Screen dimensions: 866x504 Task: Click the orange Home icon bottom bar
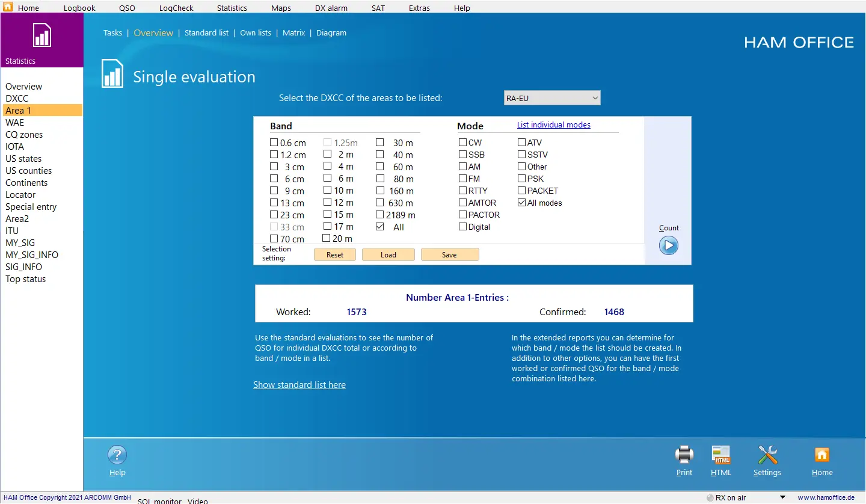tap(822, 455)
